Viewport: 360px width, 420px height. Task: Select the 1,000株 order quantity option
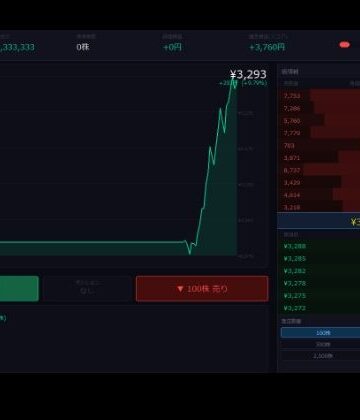pyautogui.click(x=320, y=356)
